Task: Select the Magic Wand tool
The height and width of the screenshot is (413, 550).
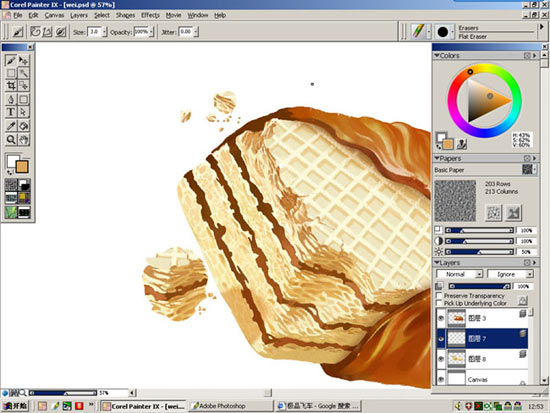Action: 24,73
